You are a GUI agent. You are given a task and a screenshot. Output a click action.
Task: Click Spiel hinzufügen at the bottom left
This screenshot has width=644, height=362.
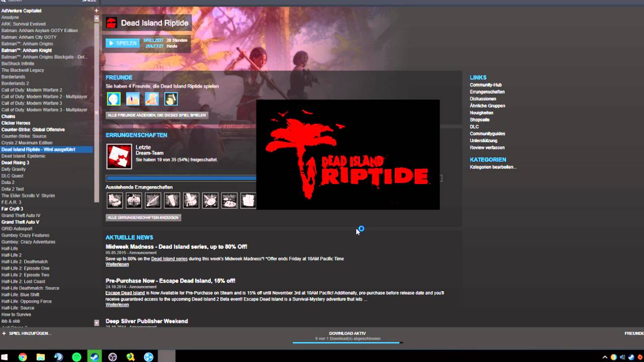pyautogui.click(x=30, y=333)
